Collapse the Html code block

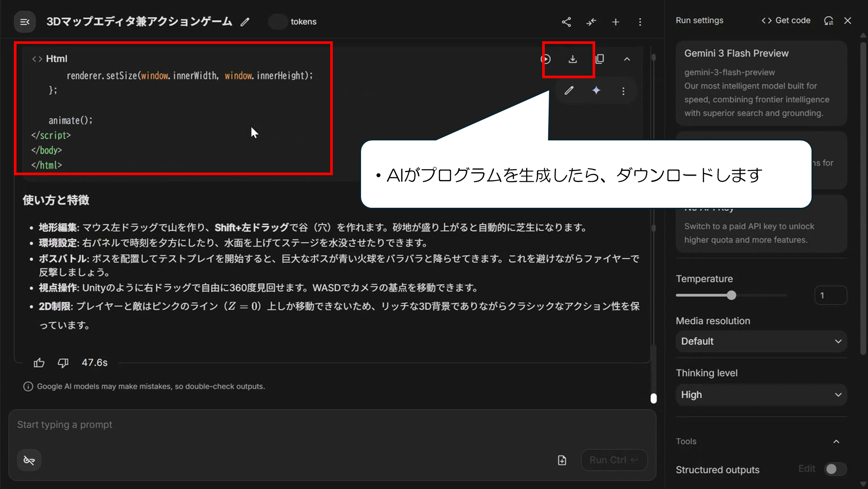[x=627, y=59]
